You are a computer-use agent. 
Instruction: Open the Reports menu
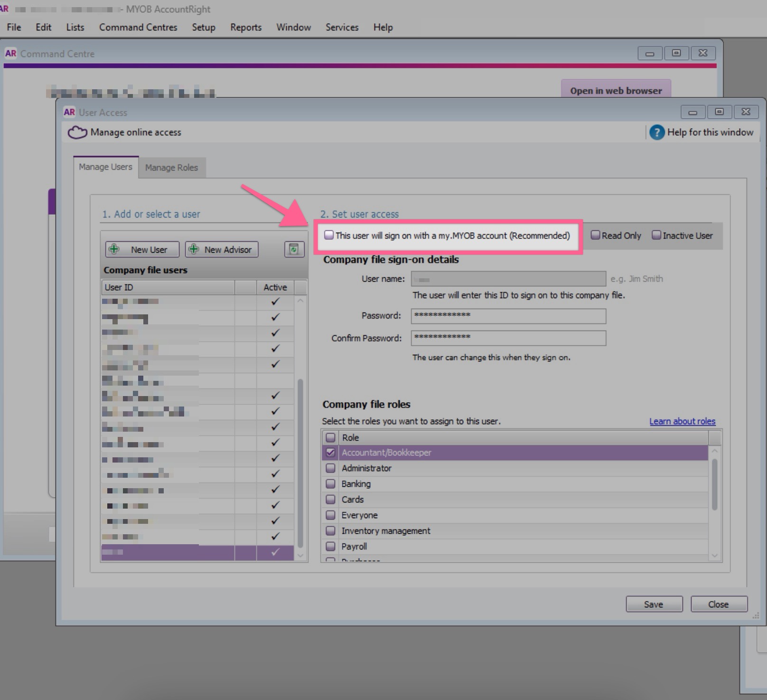(x=245, y=27)
